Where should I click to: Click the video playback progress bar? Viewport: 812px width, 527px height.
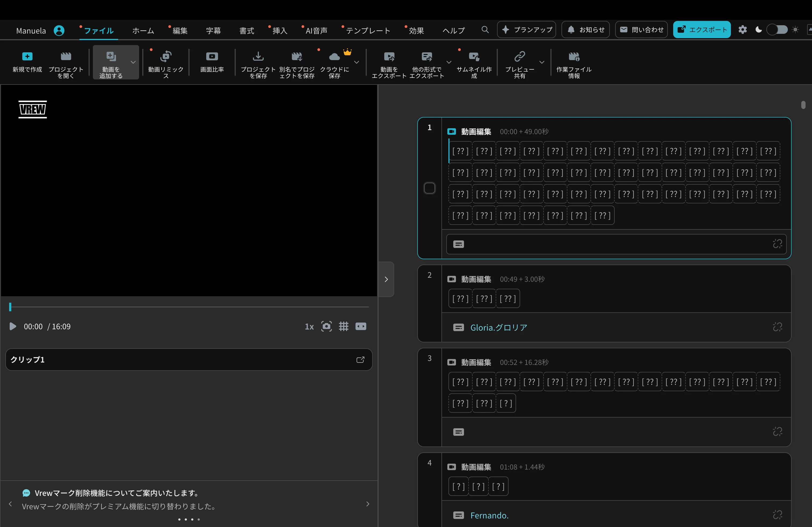tap(189, 307)
